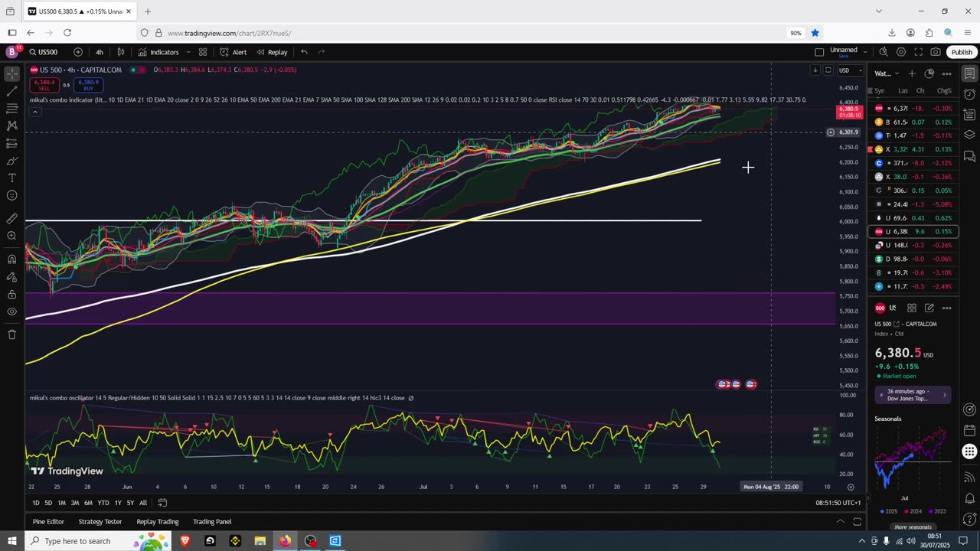Take a chart snapshot camera icon
The image size is (980, 551).
[x=936, y=52]
